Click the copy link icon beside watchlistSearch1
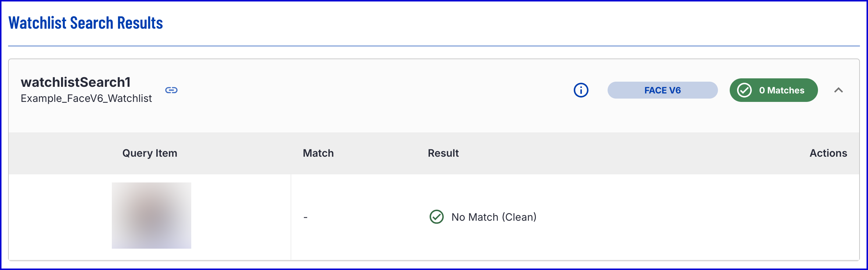 [171, 90]
